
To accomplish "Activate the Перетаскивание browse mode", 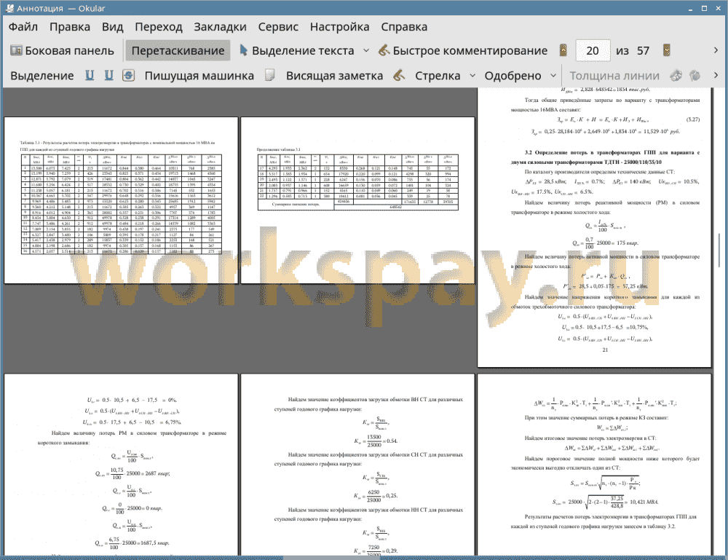I will click(178, 51).
